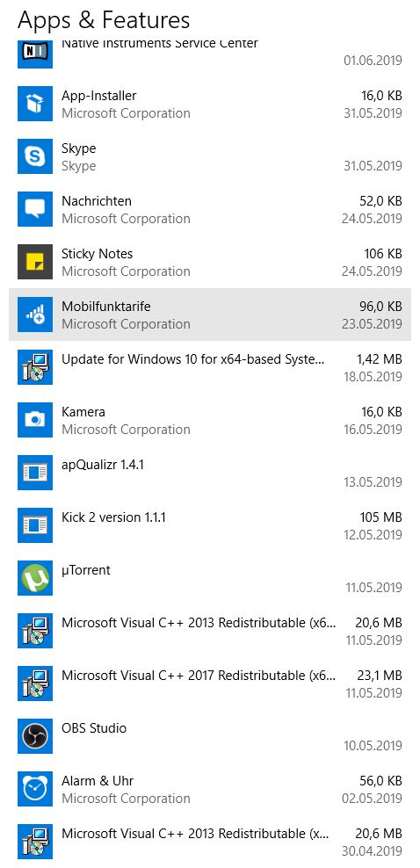This screenshot has height=868, width=420.
Task: Click the µTorrent green icon
Action: coord(35,578)
